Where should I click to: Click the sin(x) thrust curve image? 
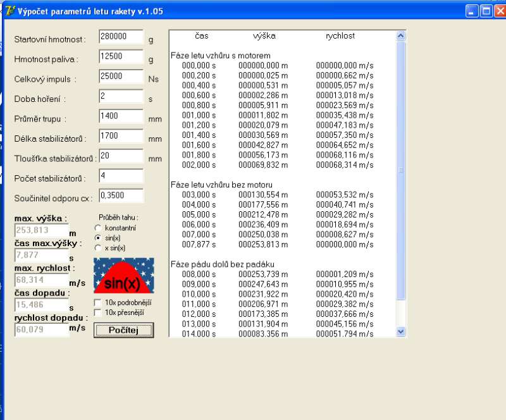point(123,275)
